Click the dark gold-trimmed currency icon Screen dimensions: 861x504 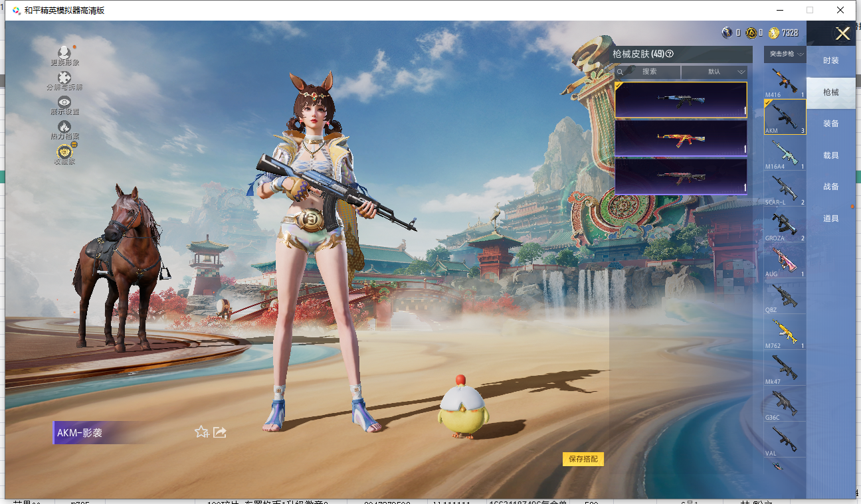click(x=750, y=33)
